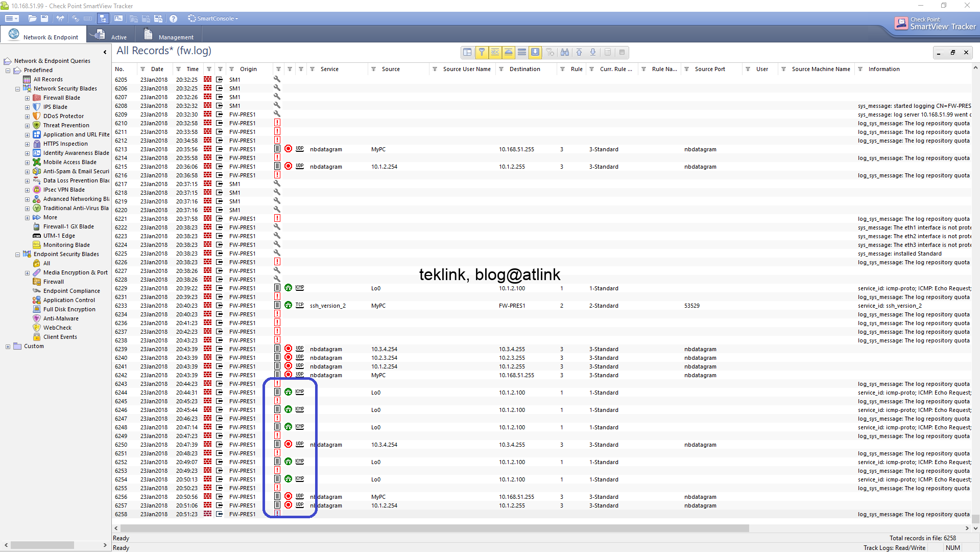Collapse the Network Security Blades node
980x552 pixels.
coord(17,89)
